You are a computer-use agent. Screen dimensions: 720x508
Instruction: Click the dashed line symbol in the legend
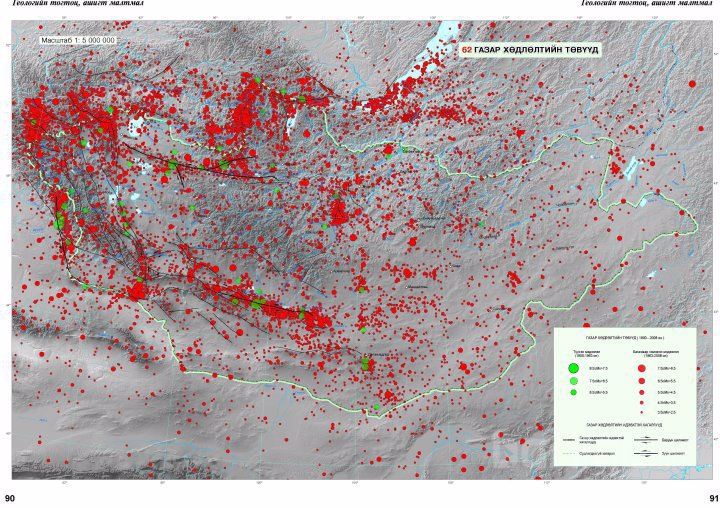[571, 454]
